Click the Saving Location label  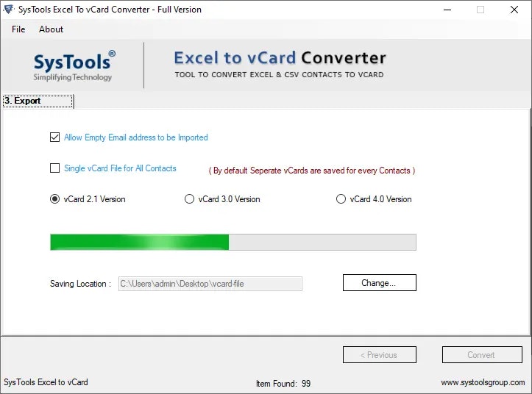(80, 284)
